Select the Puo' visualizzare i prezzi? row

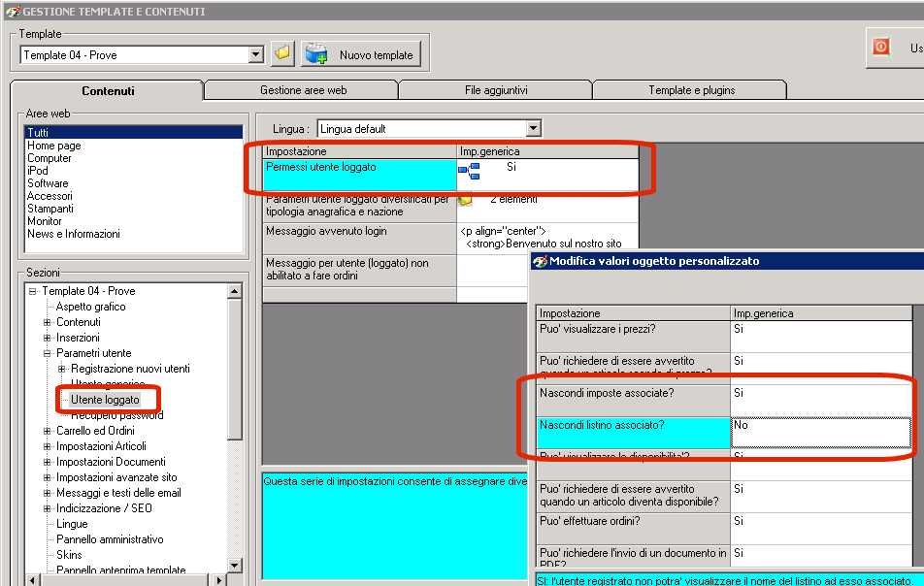click(x=634, y=337)
